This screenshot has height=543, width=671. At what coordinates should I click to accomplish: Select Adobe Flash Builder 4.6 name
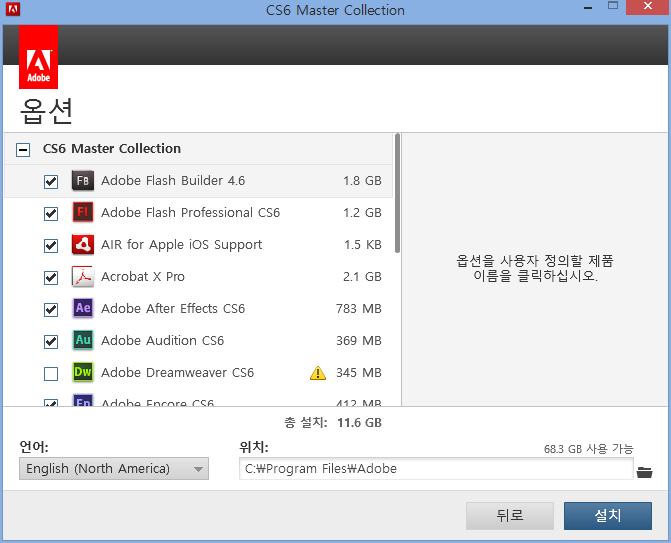tap(173, 181)
